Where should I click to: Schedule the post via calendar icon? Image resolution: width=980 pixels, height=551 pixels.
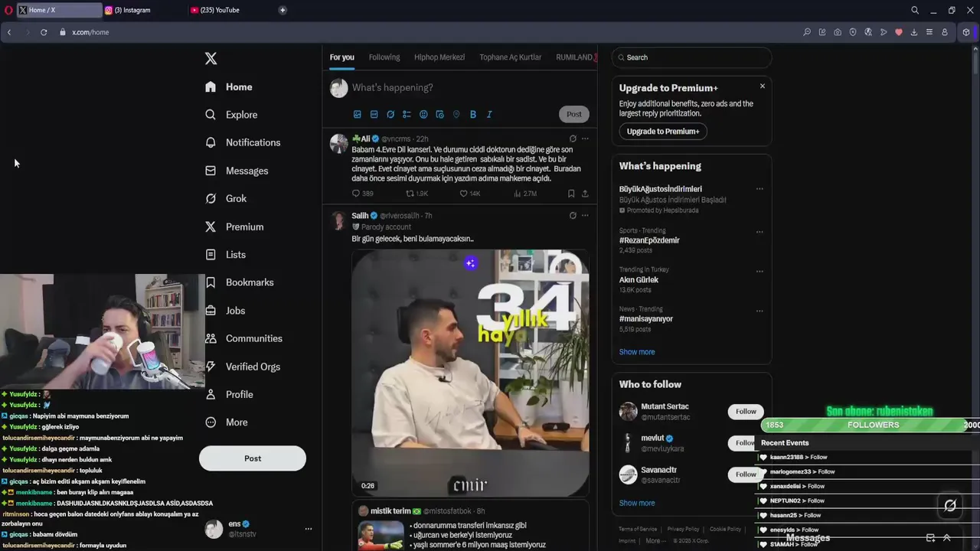[x=439, y=114]
